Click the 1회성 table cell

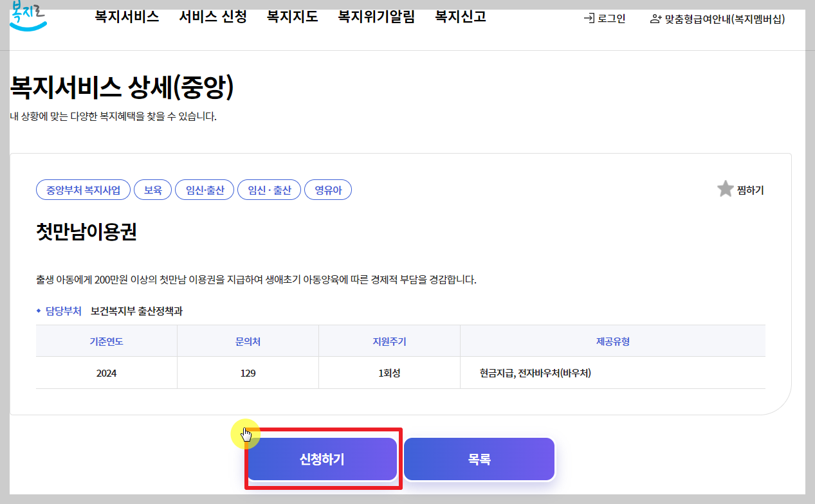389,373
